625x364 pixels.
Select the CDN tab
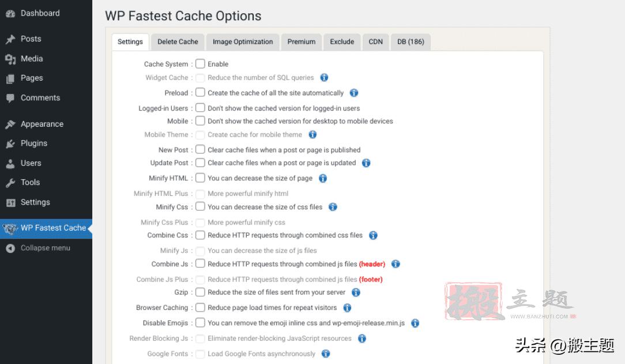(375, 41)
